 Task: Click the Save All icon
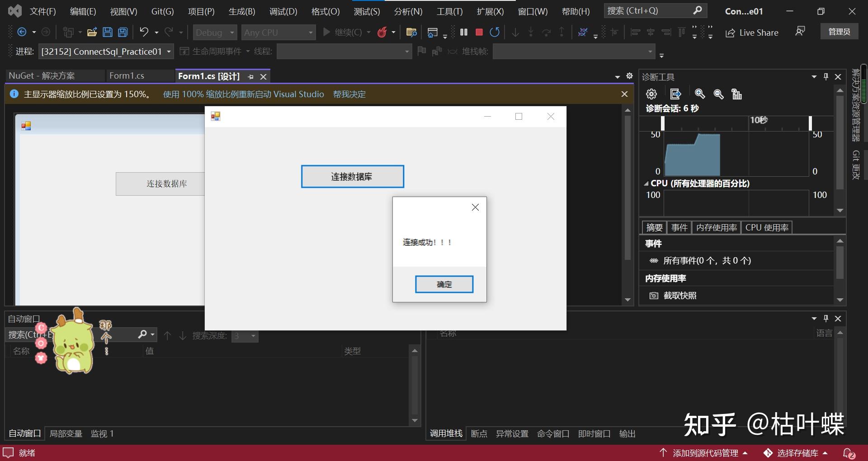click(123, 32)
